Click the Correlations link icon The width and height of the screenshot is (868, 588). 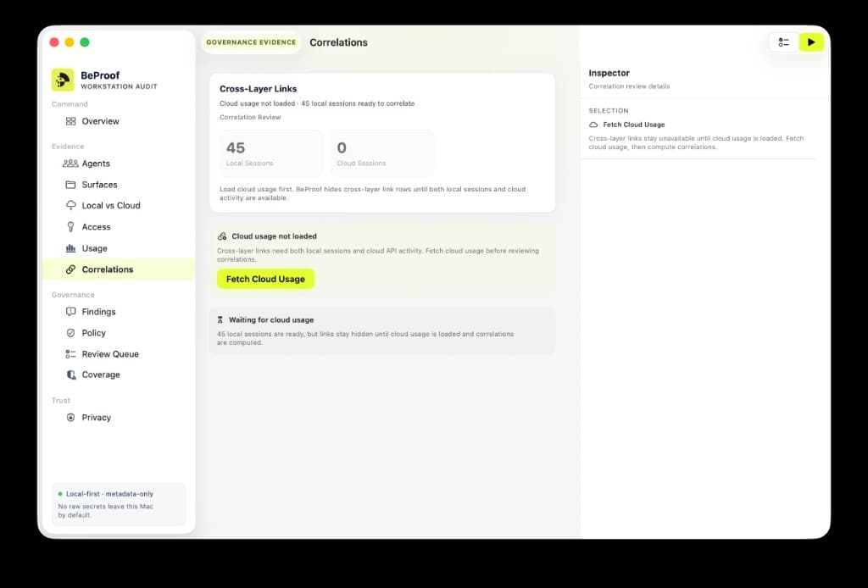pos(70,269)
